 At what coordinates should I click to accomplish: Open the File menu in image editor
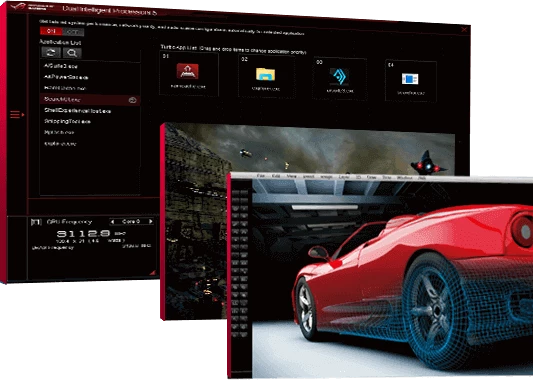click(261, 176)
